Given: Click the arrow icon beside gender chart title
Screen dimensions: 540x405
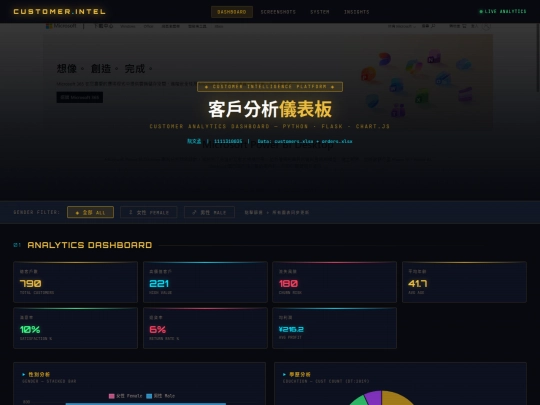Looking at the screenshot, I should point(24,374).
